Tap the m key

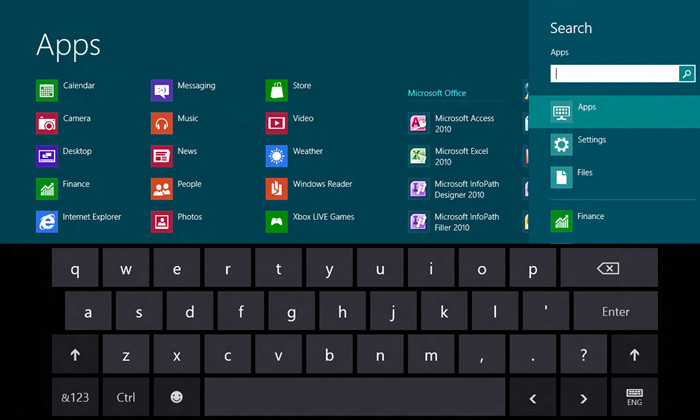[431, 354]
